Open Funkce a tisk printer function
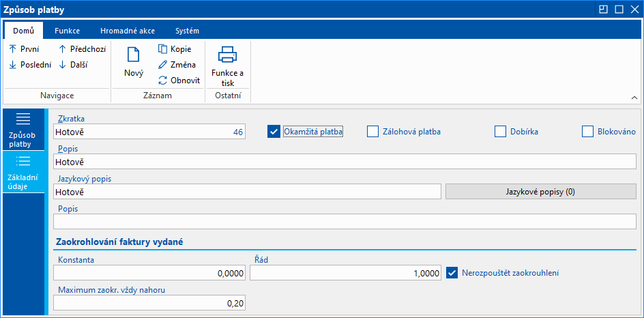644x318 pixels. [228, 66]
